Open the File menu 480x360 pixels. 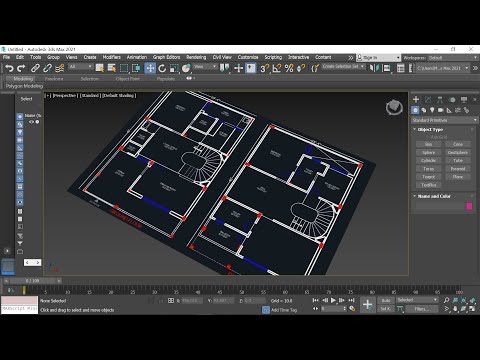(x=6, y=57)
